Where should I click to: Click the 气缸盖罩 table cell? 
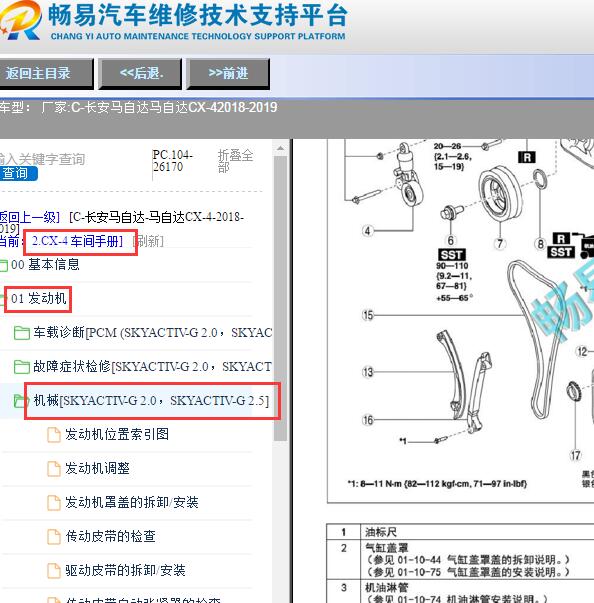[477, 560]
